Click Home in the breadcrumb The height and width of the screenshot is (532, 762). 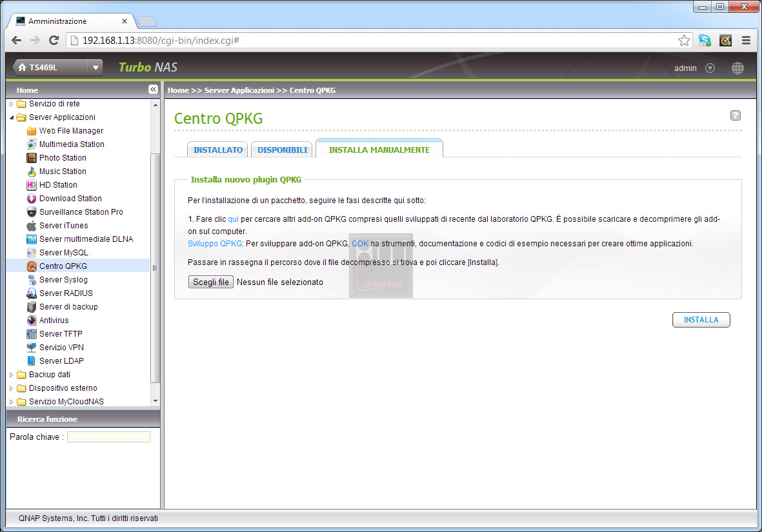[x=178, y=90]
